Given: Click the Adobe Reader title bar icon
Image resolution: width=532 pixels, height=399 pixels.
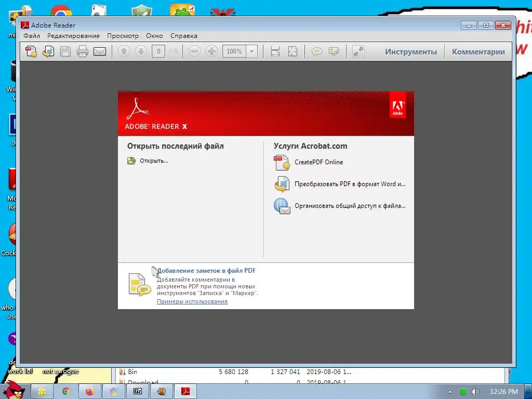Looking at the screenshot, I should click(25, 25).
